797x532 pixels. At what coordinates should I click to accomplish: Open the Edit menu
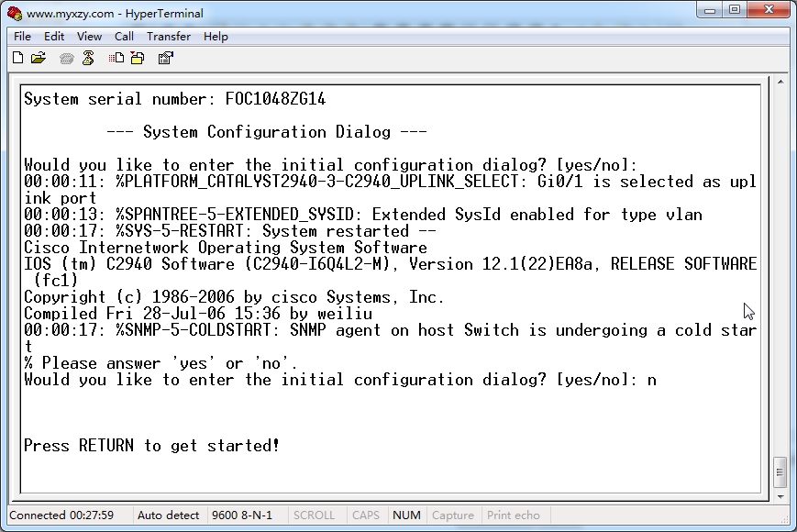[x=54, y=37]
